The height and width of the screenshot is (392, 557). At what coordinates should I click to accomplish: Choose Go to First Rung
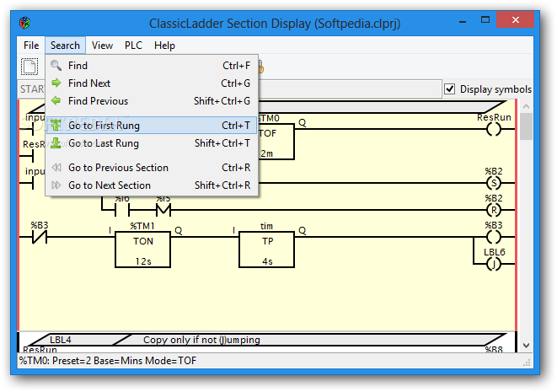(x=152, y=126)
